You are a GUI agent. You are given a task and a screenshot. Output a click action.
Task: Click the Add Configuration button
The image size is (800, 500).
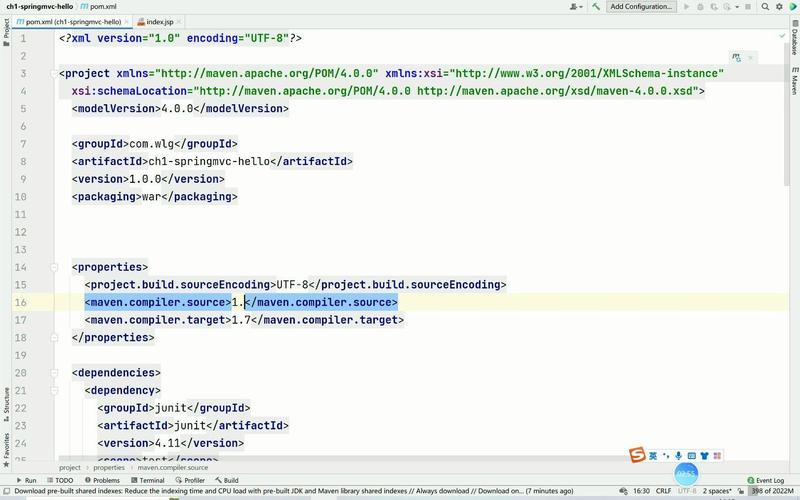pos(641,7)
